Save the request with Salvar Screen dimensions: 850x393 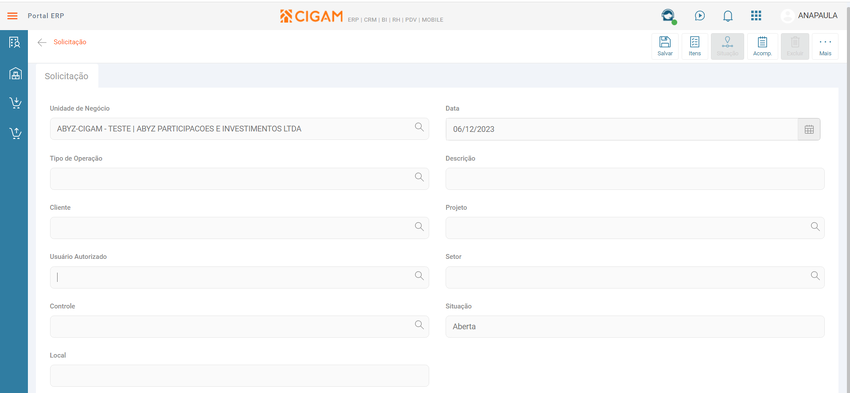[x=665, y=47]
